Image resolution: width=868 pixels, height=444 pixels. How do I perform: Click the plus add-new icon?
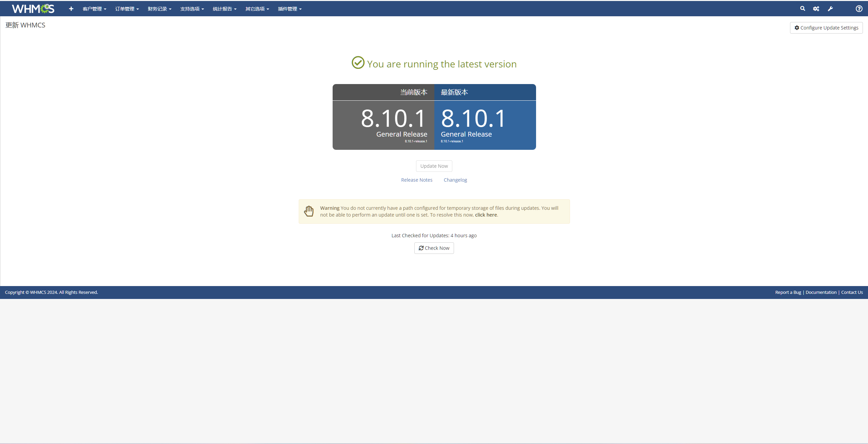71,9
